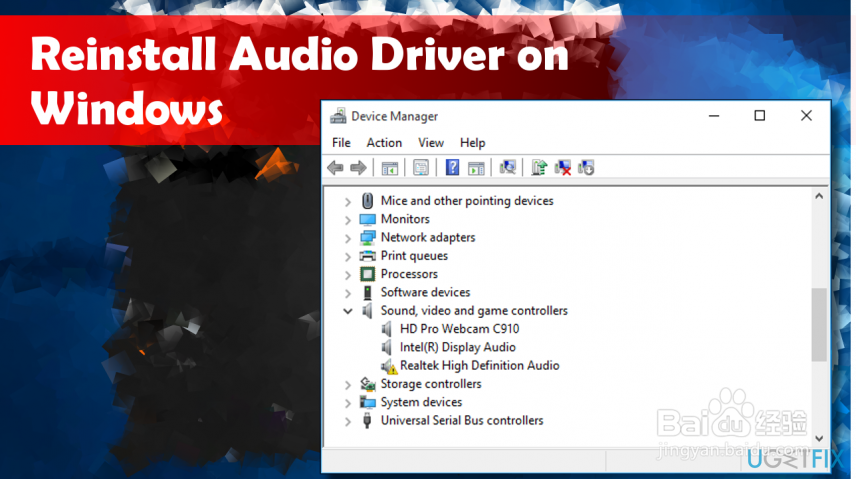This screenshot has width=856, height=479.
Task: Expand the Network adapters node
Action: [x=348, y=238]
